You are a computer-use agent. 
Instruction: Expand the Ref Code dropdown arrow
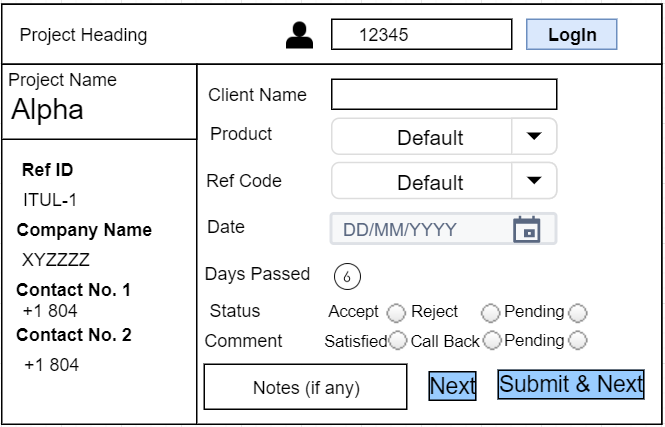click(534, 181)
